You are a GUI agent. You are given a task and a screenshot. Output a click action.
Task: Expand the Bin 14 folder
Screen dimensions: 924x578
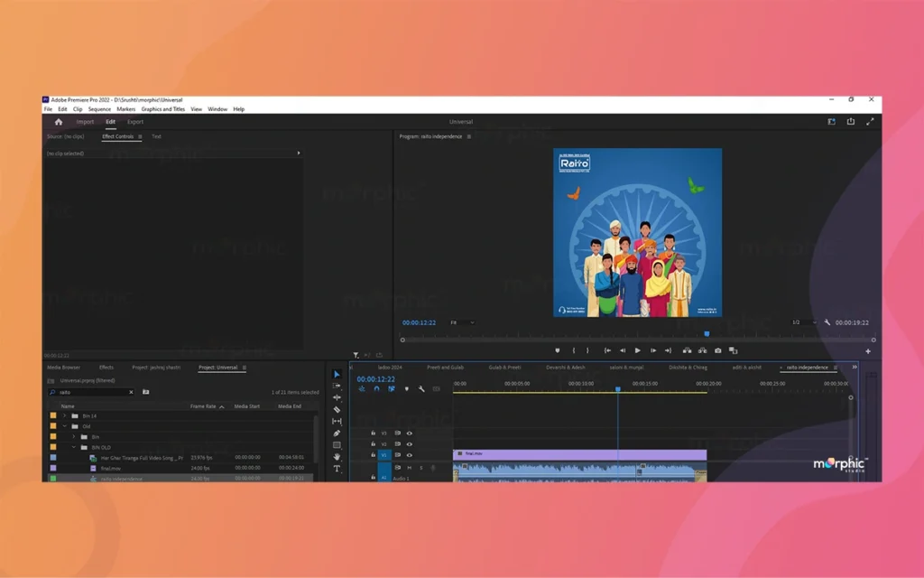tap(64, 416)
